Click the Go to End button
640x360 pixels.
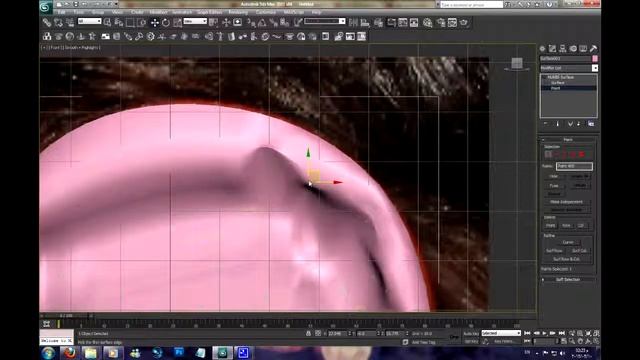tap(562, 334)
